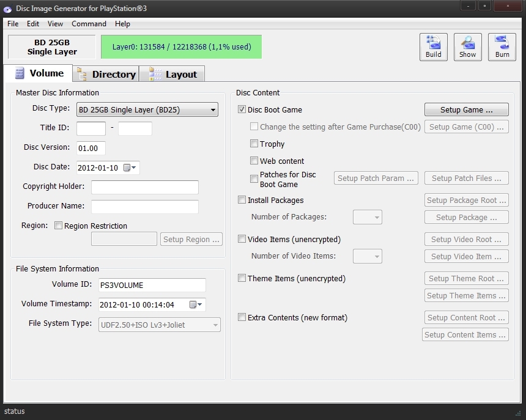
Task: Click the Producer Name field
Action: click(x=145, y=207)
